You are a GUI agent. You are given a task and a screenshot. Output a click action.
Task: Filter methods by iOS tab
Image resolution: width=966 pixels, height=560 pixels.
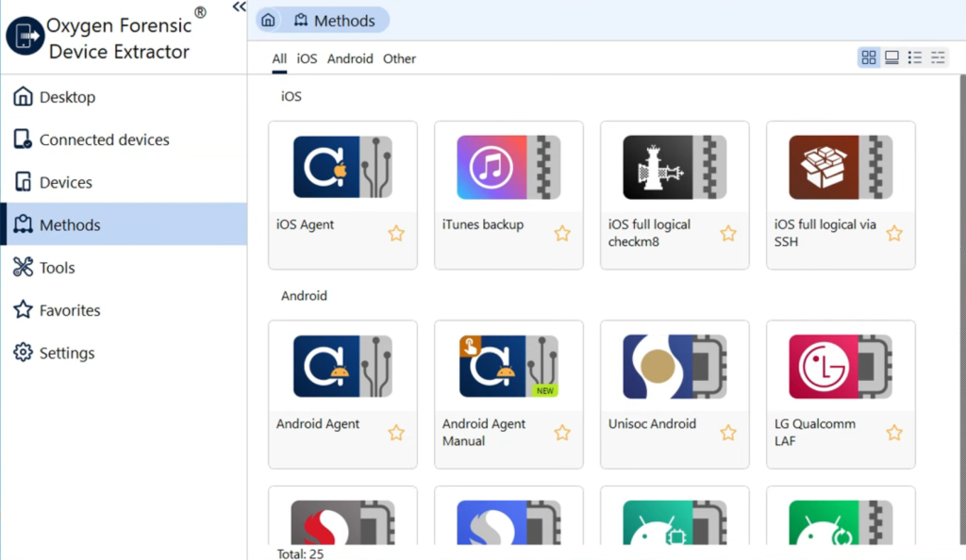coord(307,58)
